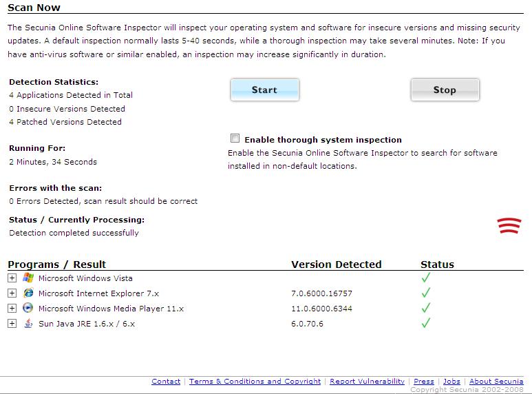Select the Sun Java JRE 1.6.x / 6.x name
532x394 pixels.
87,324
